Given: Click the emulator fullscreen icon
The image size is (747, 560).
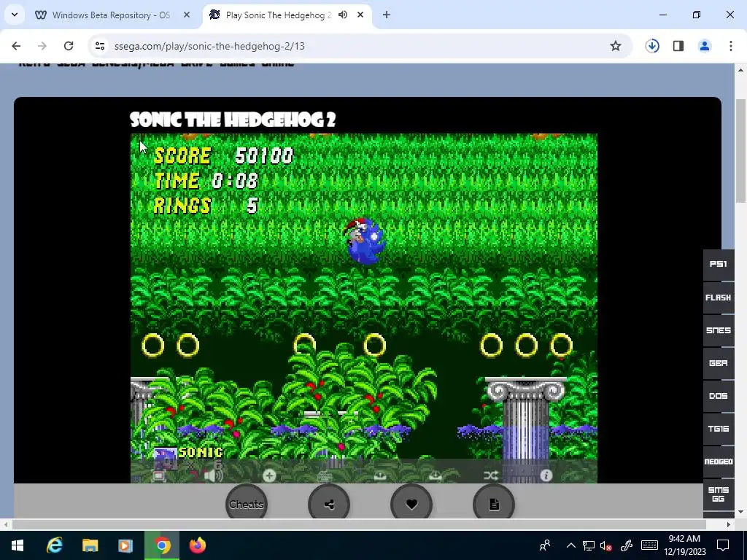Looking at the screenshot, I should [159, 475].
